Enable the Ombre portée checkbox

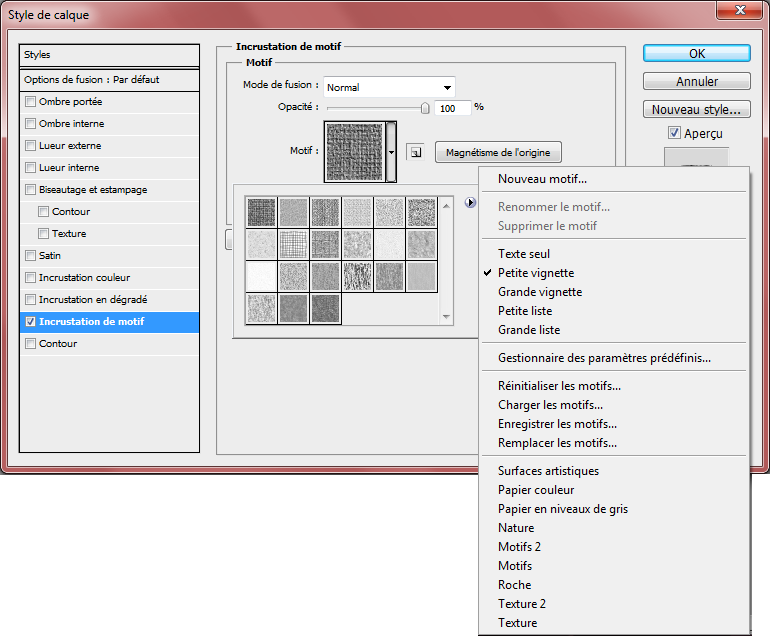[30, 102]
